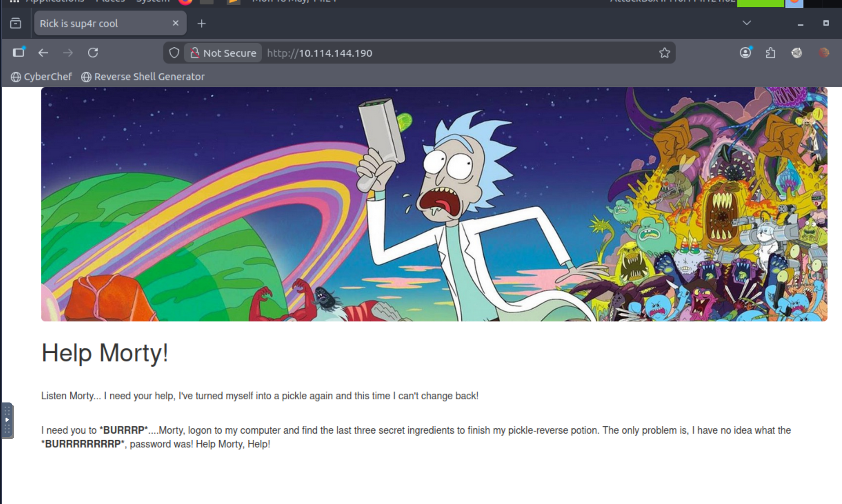Open the Extensions puzzle icon
Viewport: 842px width, 504px height.
click(x=771, y=53)
